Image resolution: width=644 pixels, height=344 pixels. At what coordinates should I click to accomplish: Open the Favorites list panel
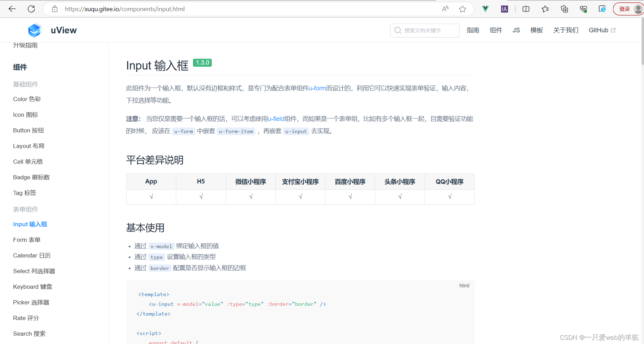coord(545,9)
